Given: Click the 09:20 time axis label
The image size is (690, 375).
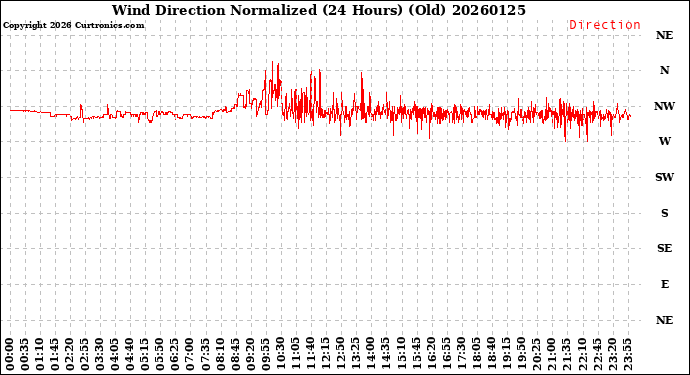Looking at the screenshot, I should click(x=250, y=355).
